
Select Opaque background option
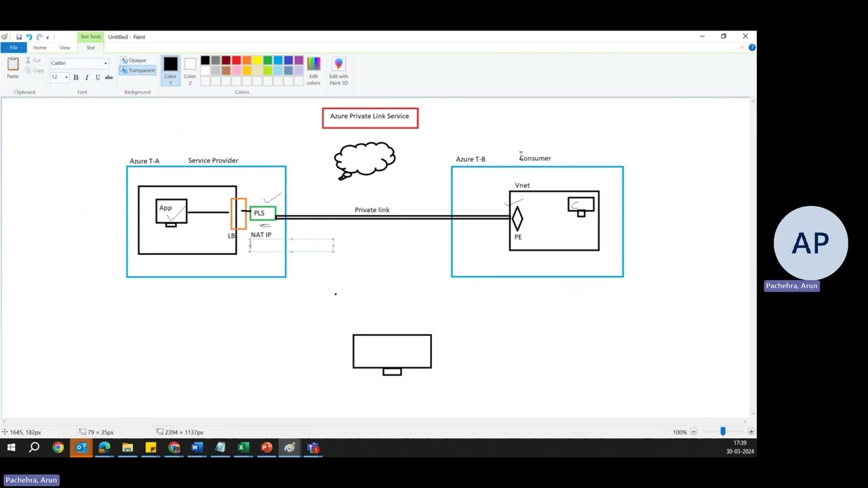tap(133, 60)
